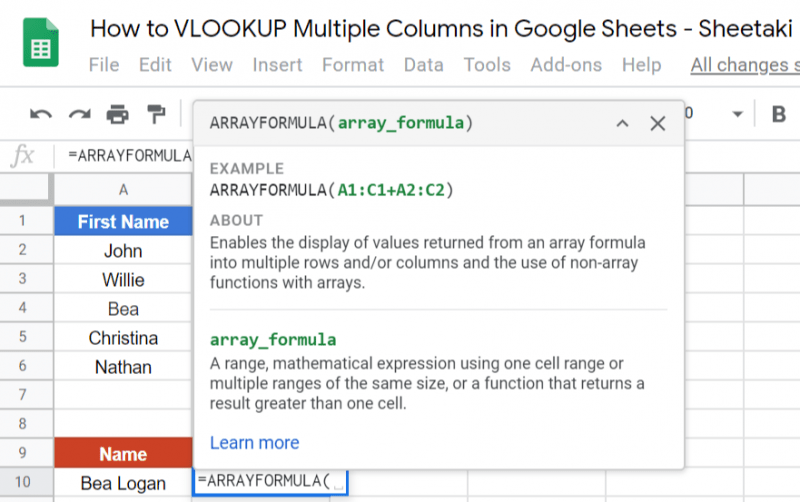Image resolution: width=800 pixels, height=502 pixels.
Task: Toggle Bold text formatting
Action: pos(778,114)
